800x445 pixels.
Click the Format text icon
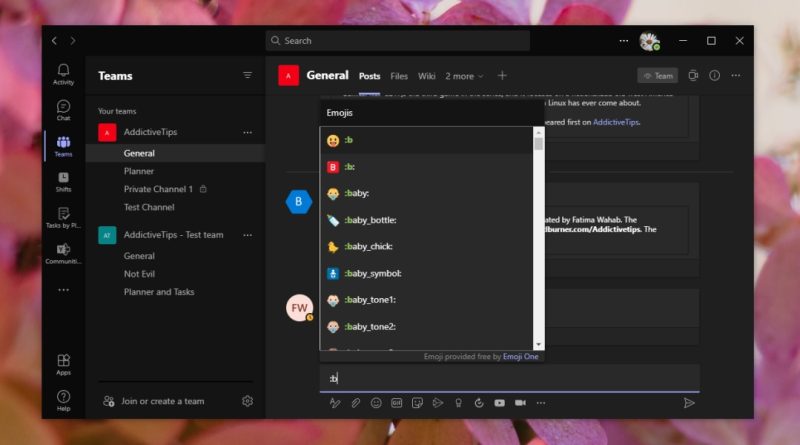(x=335, y=403)
